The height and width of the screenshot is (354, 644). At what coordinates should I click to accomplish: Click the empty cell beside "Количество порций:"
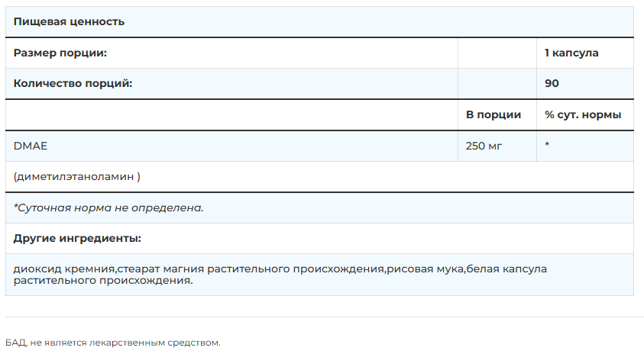point(497,83)
